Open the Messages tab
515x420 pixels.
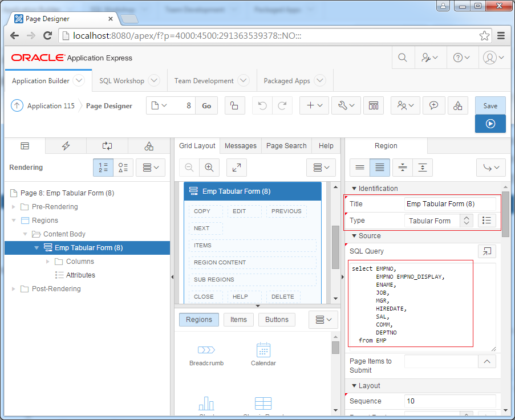click(x=241, y=146)
